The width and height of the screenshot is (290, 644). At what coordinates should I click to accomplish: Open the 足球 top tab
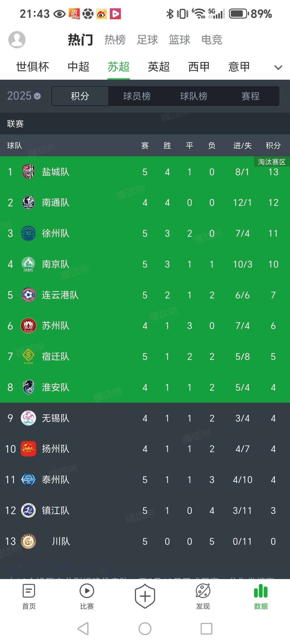click(x=147, y=40)
